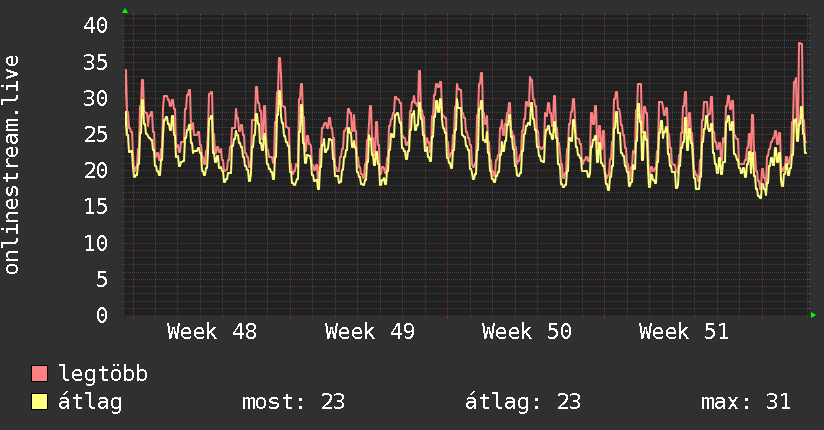Click the 'átlag: 23' statistic value

[x=523, y=402]
